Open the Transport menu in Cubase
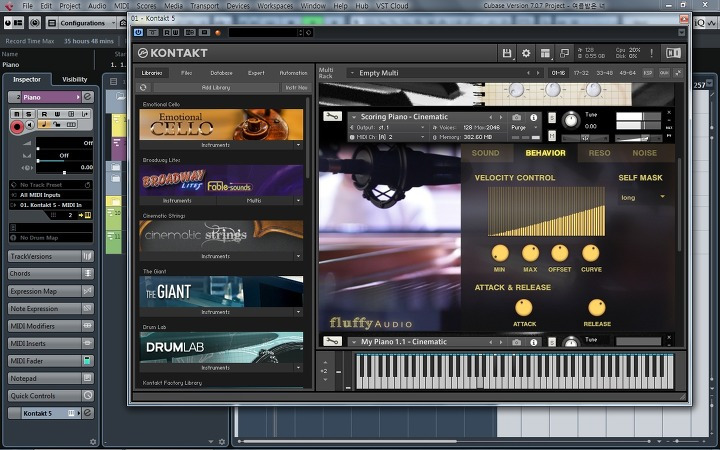 (204, 6)
